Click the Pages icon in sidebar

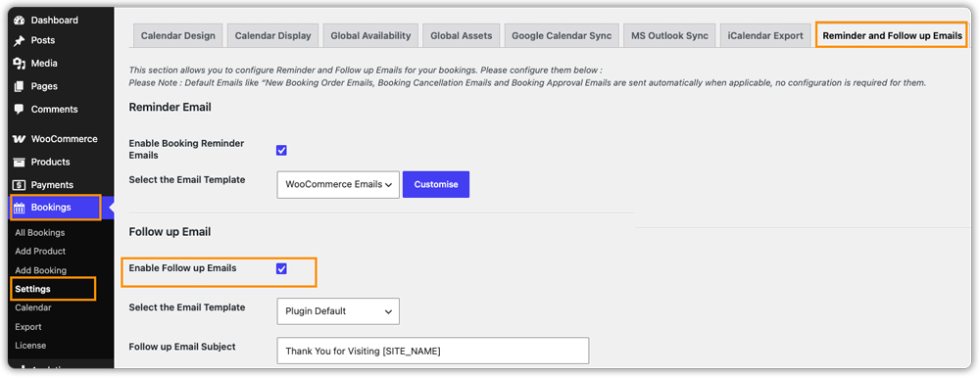19,86
